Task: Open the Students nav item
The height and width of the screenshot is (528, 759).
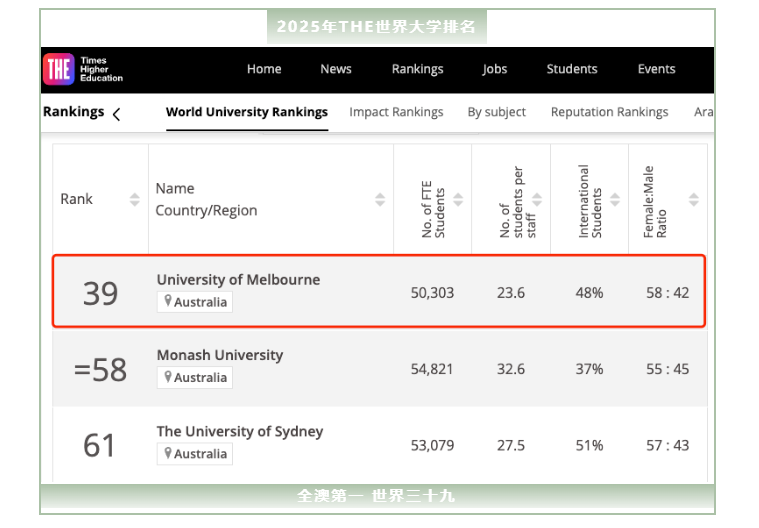Action: tap(572, 69)
